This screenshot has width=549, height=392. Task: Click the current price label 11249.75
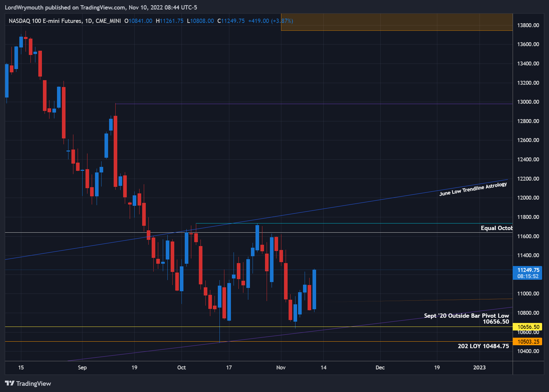tap(528, 270)
